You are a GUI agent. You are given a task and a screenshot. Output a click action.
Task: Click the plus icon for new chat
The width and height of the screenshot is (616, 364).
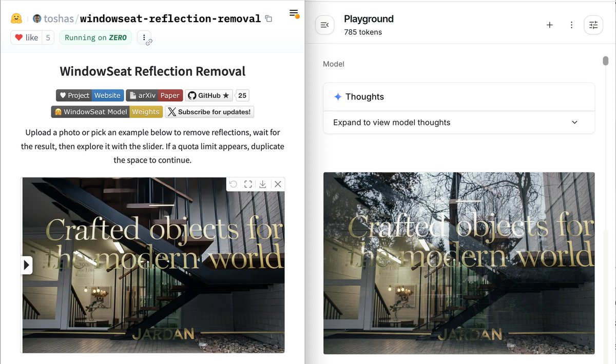point(550,25)
